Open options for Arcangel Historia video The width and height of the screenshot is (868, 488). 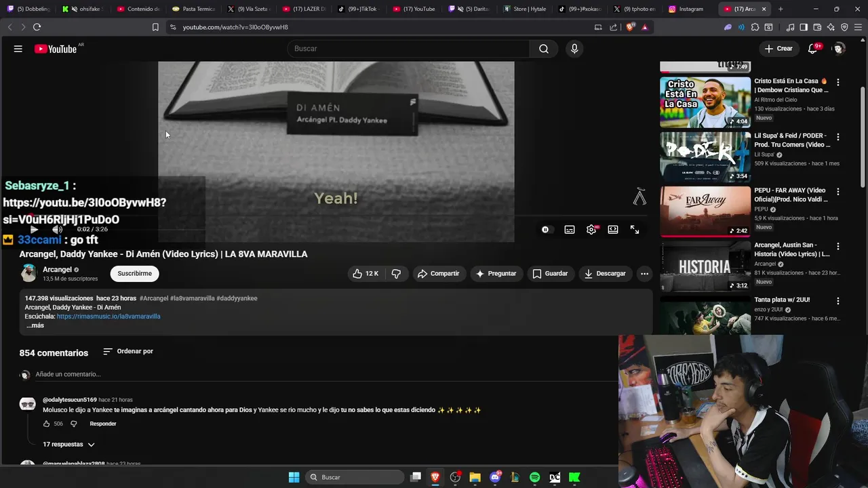(x=838, y=247)
